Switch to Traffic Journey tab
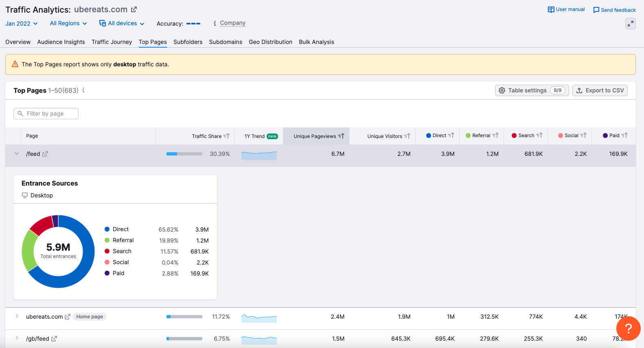 click(x=112, y=42)
